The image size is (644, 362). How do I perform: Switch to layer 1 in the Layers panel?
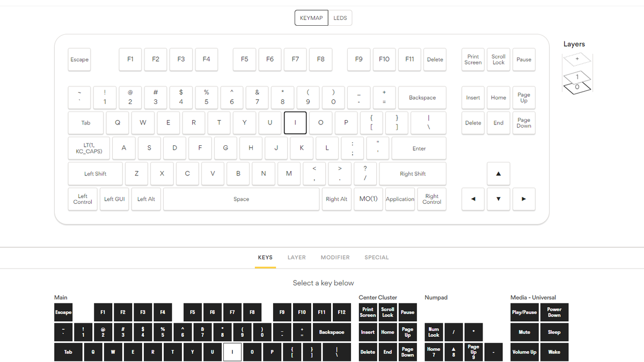(576, 78)
